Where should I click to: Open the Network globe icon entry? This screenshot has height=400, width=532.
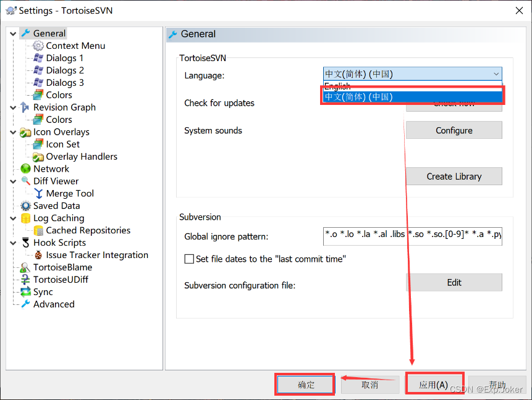pyautogui.click(x=25, y=169)
